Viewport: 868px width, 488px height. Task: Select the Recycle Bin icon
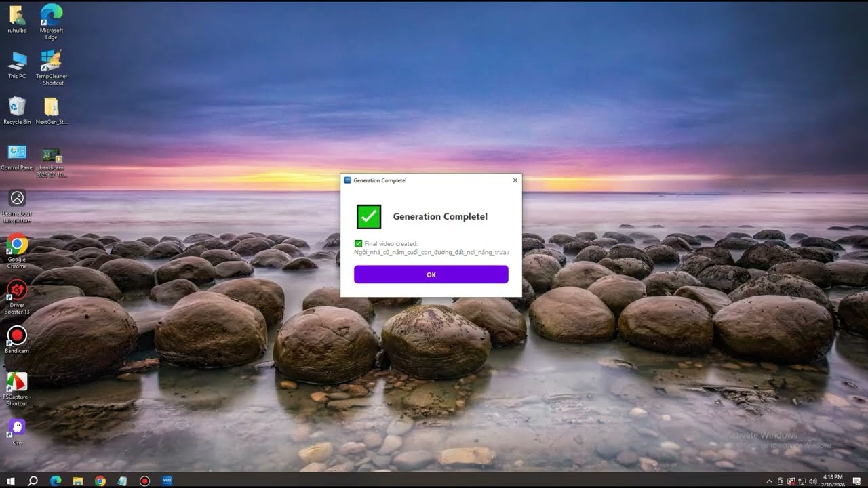[x=17, y=110]
